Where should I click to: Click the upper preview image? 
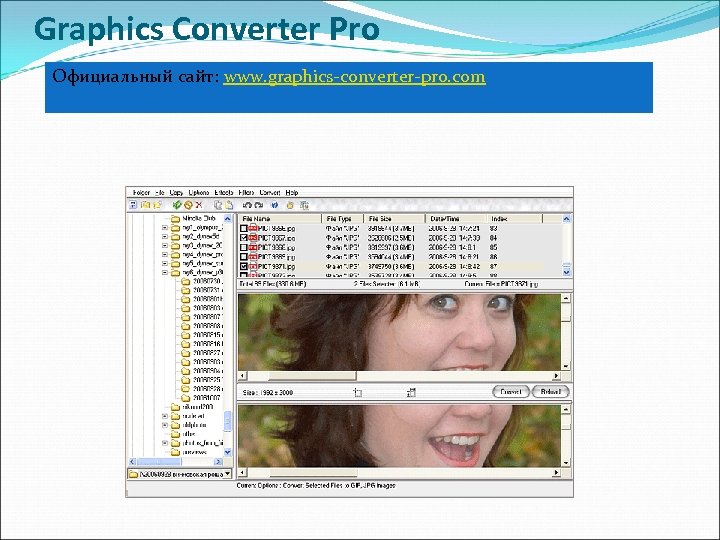(399, 332)
